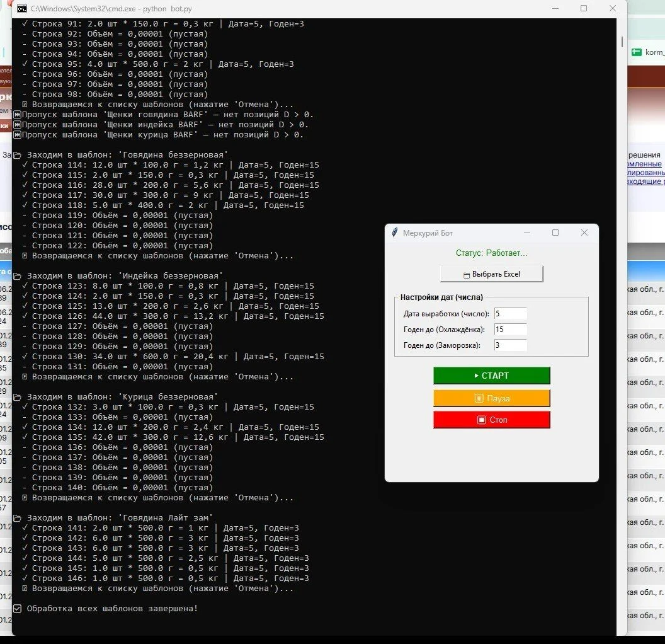This screenshot has height=644, width=665.
Task: Click the cmd.exe icon in the console title bar
Action: [x=21, y=8]
